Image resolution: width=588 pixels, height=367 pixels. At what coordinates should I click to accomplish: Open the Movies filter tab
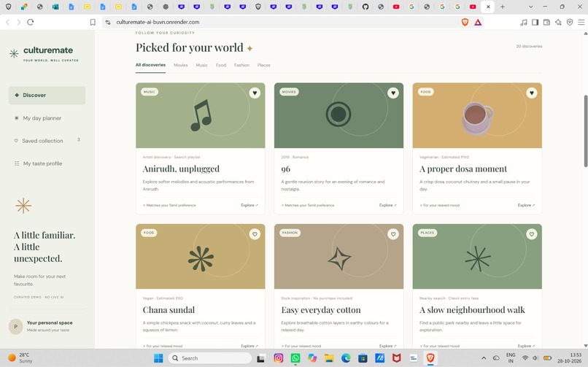[180, 65]
